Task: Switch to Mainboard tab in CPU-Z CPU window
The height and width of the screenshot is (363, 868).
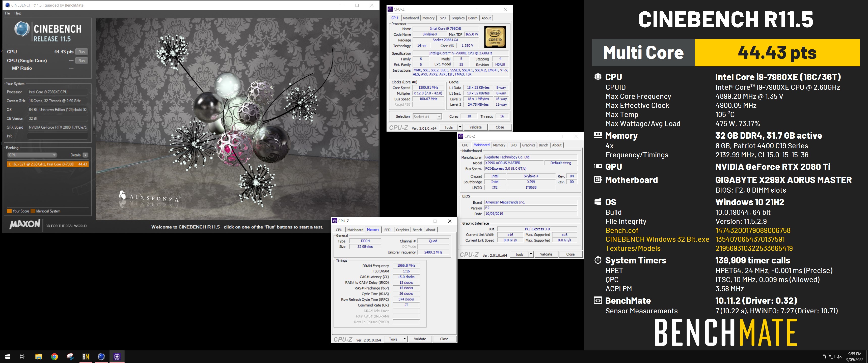Action: (x=411, y=18)
